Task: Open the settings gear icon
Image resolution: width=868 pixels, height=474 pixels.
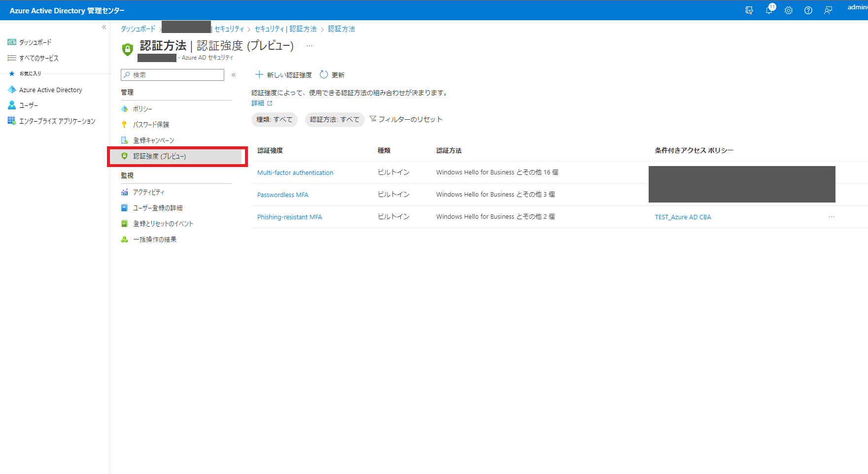Action: tap(789, 10)
